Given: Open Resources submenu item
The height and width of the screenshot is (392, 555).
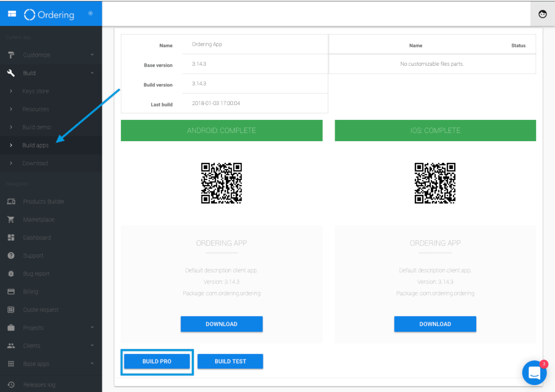Looking at the screenshot, I should coord(51,109).
